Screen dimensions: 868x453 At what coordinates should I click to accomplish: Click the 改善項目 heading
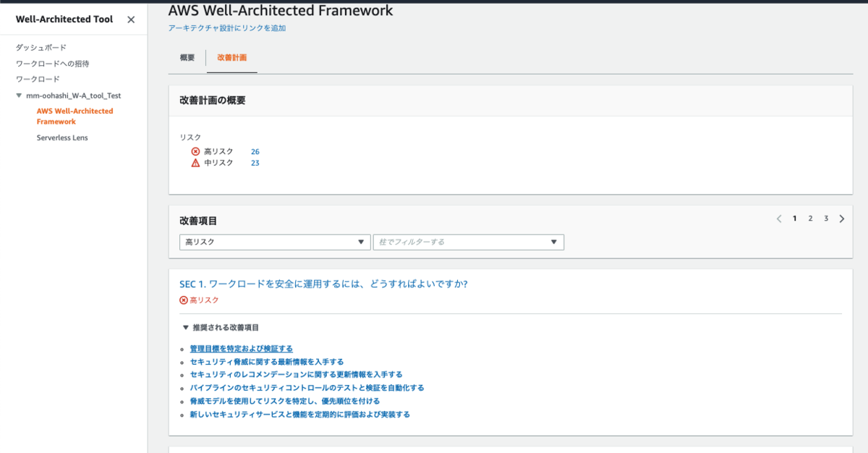[198, 220]
